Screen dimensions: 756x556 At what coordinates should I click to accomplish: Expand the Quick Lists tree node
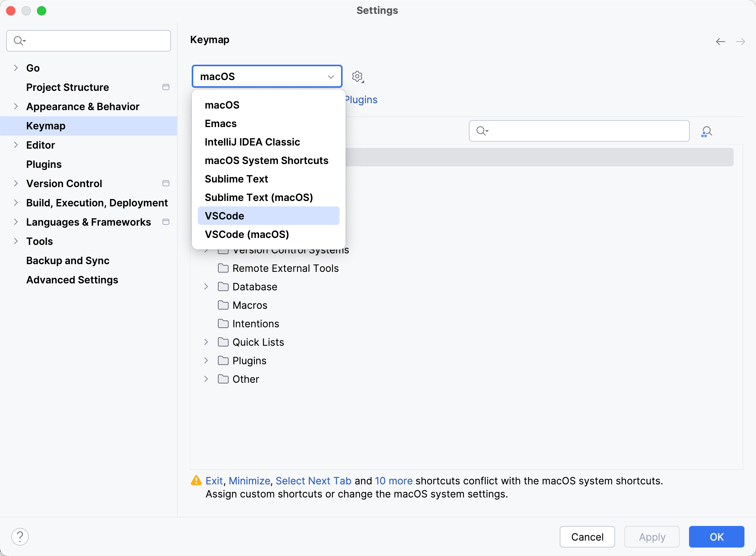(x=206, y=342)
